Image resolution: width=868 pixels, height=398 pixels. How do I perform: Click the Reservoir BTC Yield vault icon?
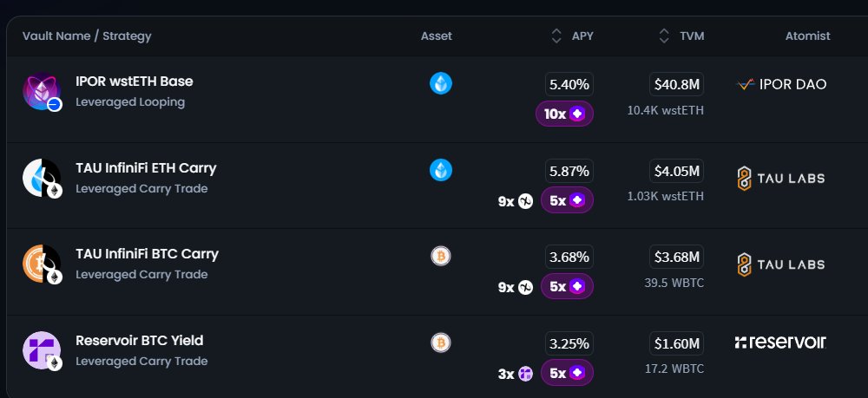tap(41, 349)
